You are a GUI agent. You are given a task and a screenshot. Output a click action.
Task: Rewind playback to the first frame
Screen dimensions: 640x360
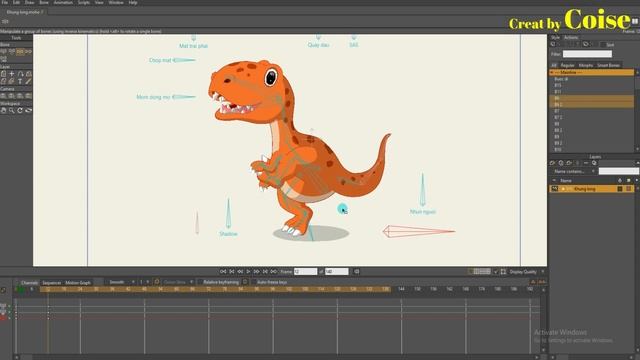click(x=223, y=271)
